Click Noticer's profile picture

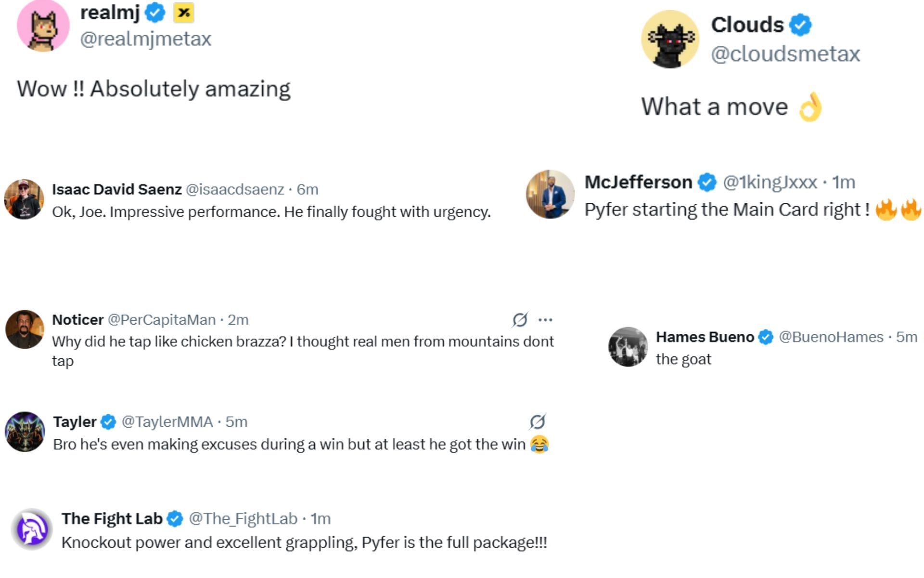(x=25, y=329)
